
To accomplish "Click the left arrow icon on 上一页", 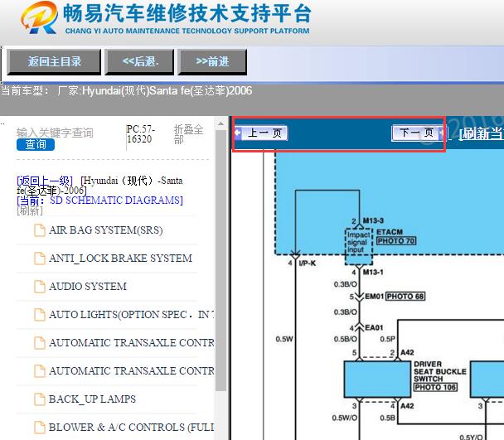I will pos(238,133).
